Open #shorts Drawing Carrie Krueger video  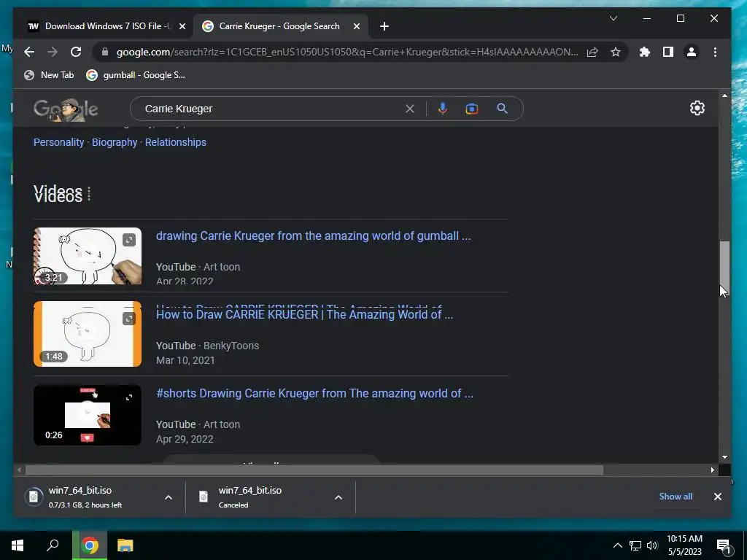314,393
